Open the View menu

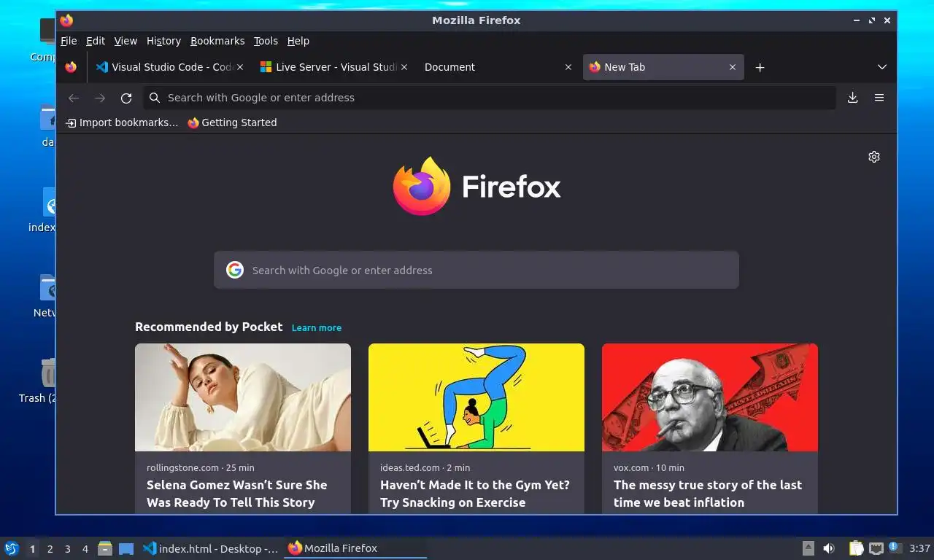pyautogui.click(x=126, y=41)
